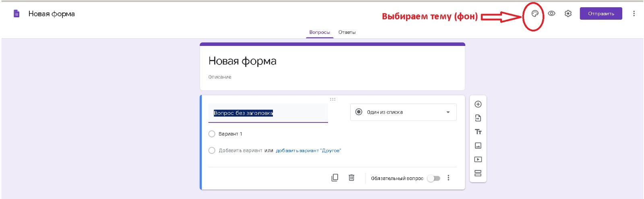Click the Вариант 1 option text
The width and height of the screenshot is (644, 199).
coord(230,134)
